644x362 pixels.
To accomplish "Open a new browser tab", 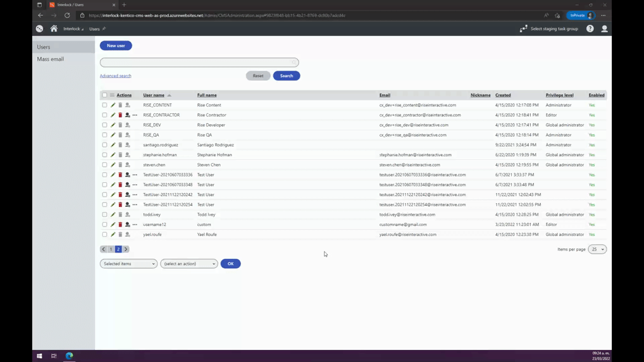I will 124,5.
